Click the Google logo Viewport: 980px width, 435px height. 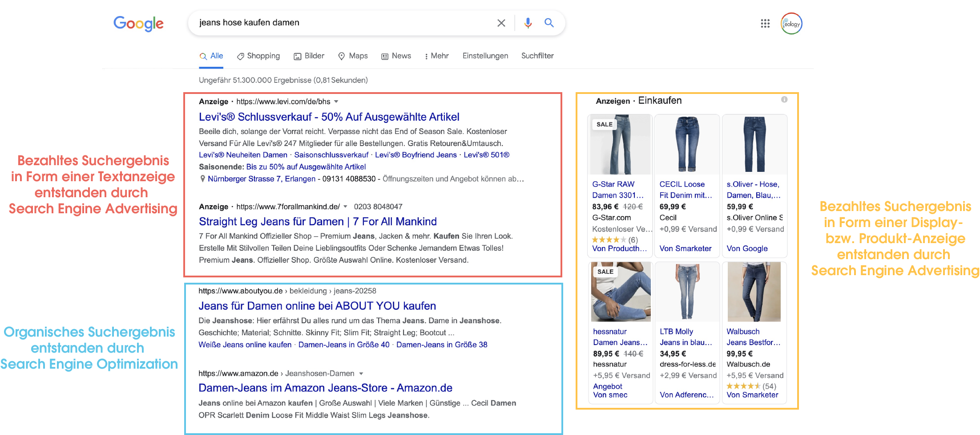point(138,23)
